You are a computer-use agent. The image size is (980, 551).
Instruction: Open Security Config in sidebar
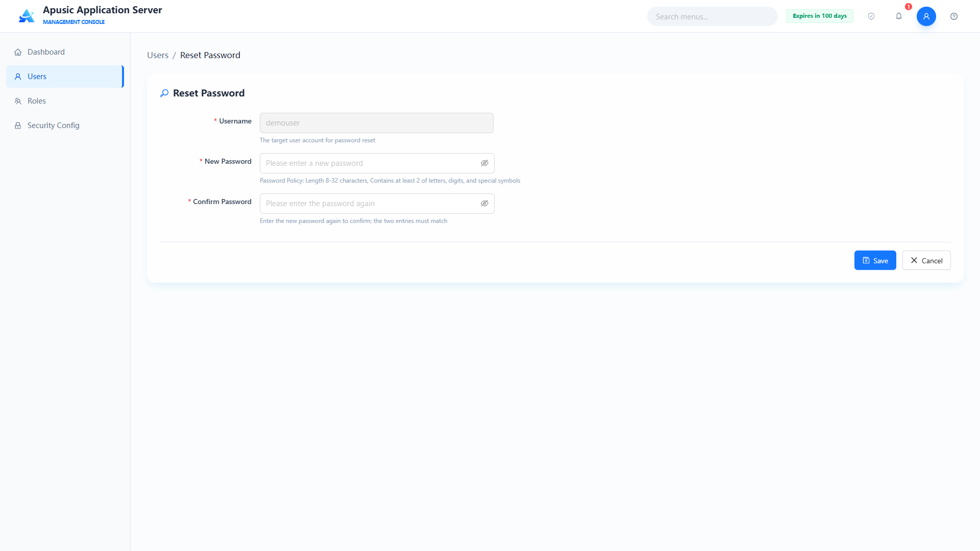pyautogui.click(x=65, y=126)
